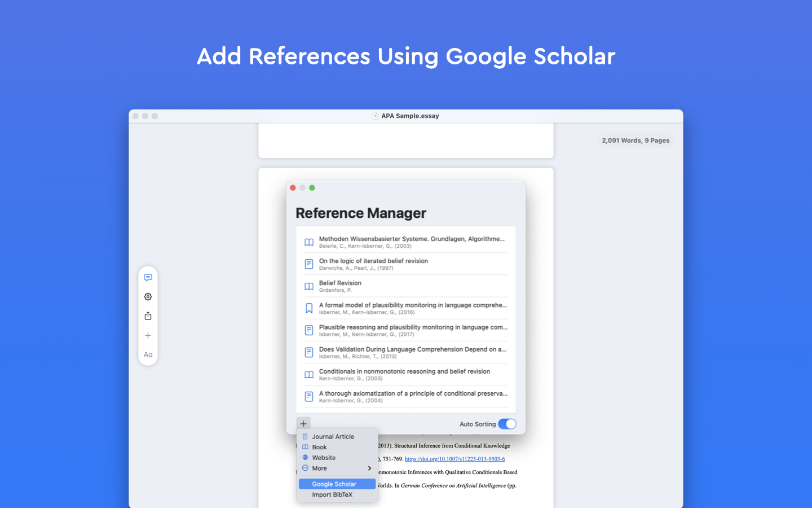Click the Book menu item icon
Screen dimensions: 812x508
(305, 447)
